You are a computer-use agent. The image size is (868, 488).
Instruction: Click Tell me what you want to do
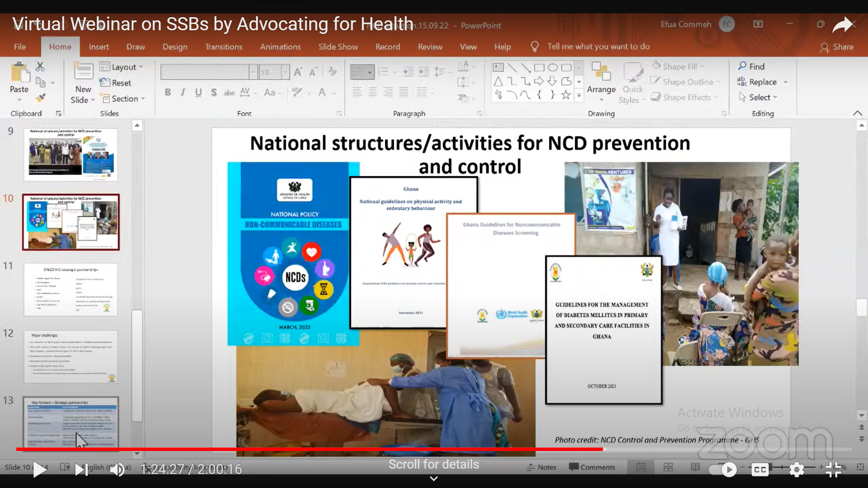(x=598, y=47)
